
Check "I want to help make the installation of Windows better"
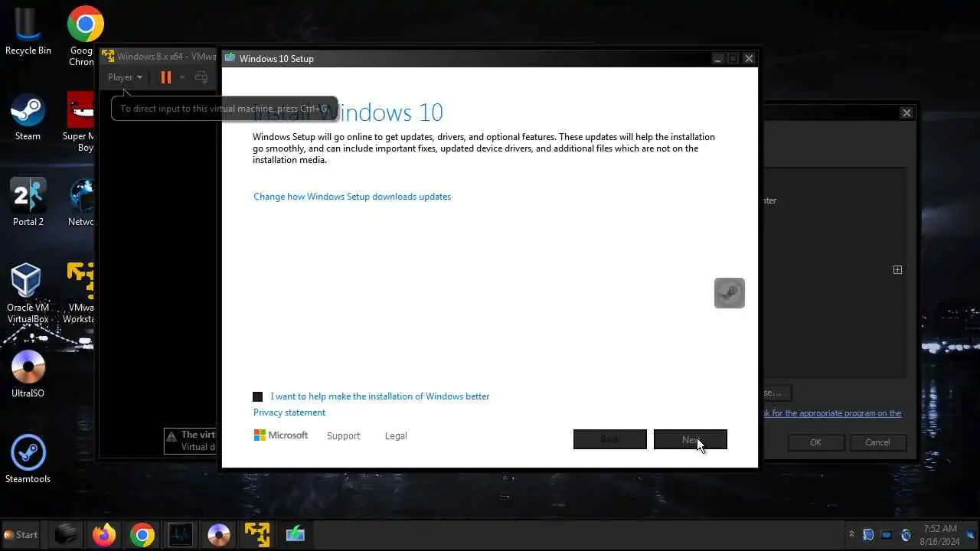point(258,396)
